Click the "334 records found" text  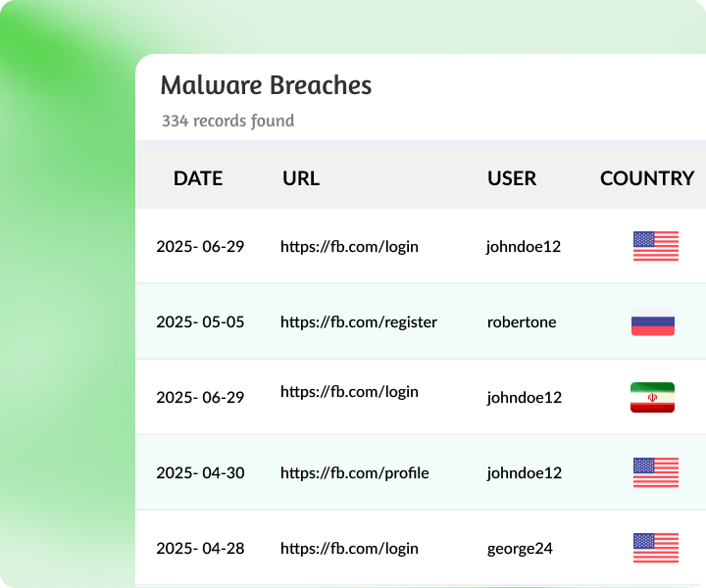pyautogui.click(x=227, y=122)
